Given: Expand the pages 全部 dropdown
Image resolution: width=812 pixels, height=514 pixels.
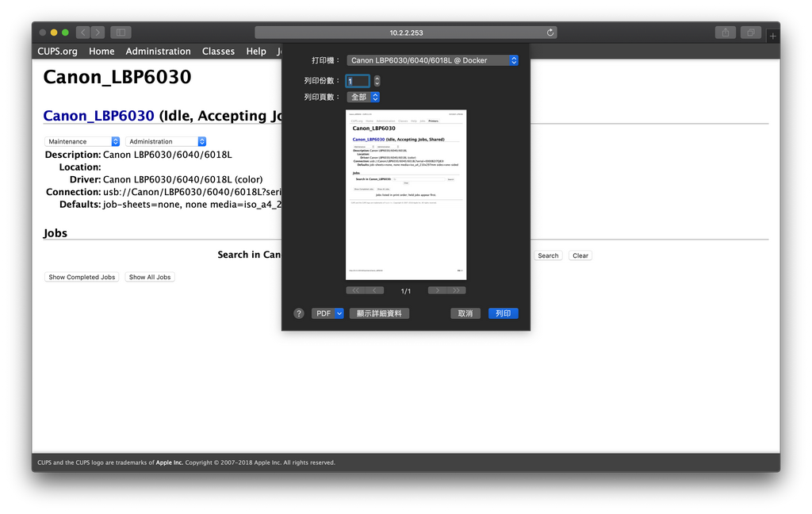Looking at the screenshot, I should coord(363,97).
